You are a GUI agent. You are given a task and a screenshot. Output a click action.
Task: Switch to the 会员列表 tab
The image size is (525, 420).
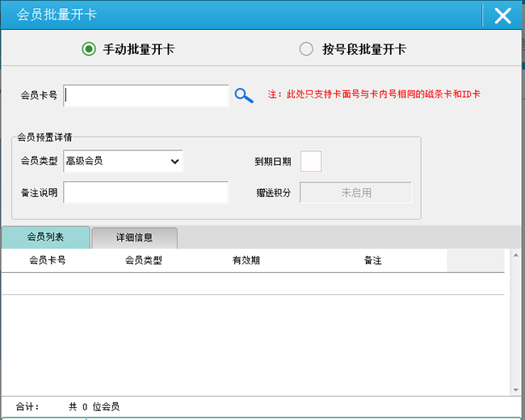(46, 237)
